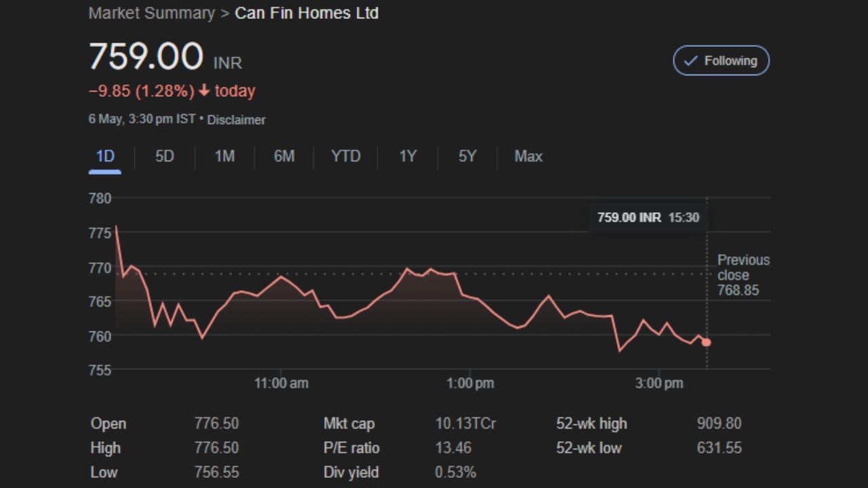Click the Mkt cap value 10.13TCr
Viewport: 868px width, 488px height.
pyautogui.click(x=465, y=424)
